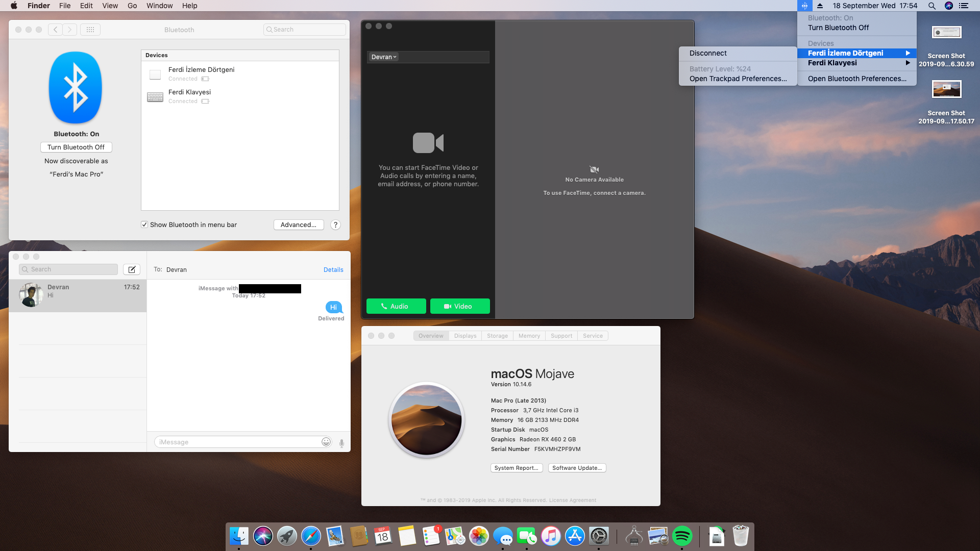This screenshot has height=551, width=980.
Task: Click Software Update… button
Action: 577,468
